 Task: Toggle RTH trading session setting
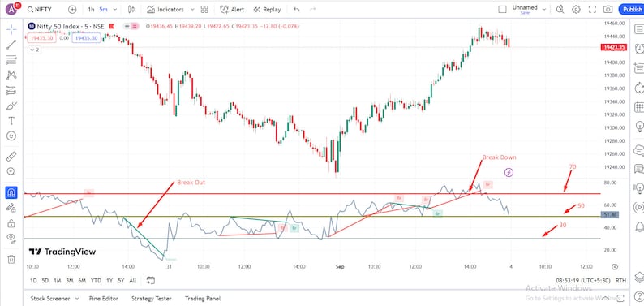(x=620, y=281)
